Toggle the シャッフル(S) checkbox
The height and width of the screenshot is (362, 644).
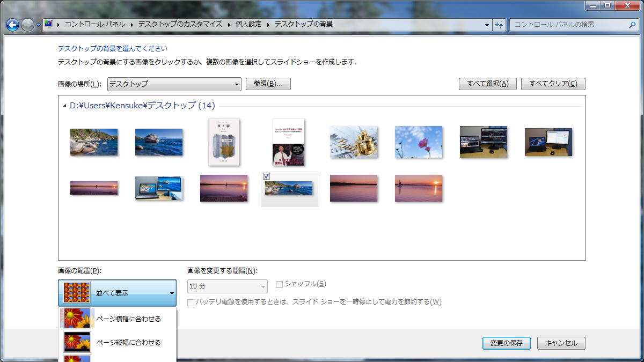pyautogui.click(x=279, y=284)
